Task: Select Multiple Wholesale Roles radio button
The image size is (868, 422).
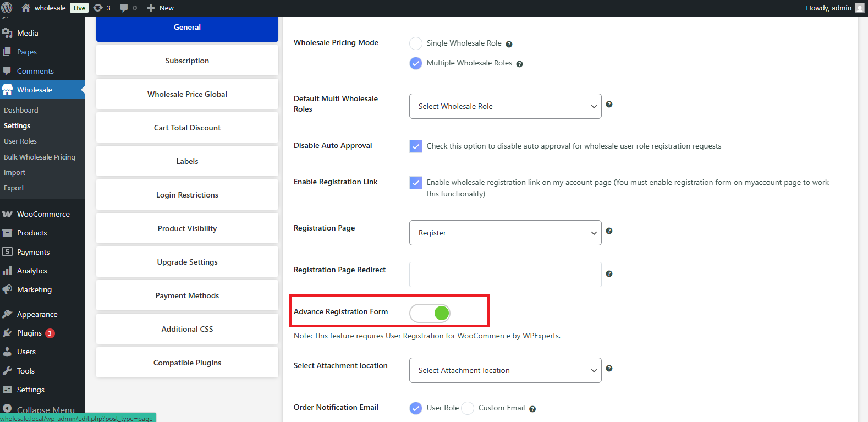Action: (x=416, y=63)
